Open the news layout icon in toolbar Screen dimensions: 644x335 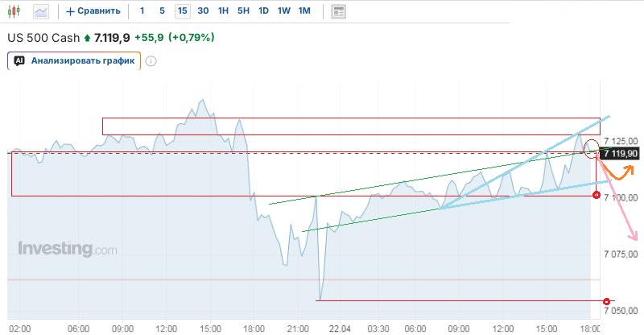click(x=338, y=11)
